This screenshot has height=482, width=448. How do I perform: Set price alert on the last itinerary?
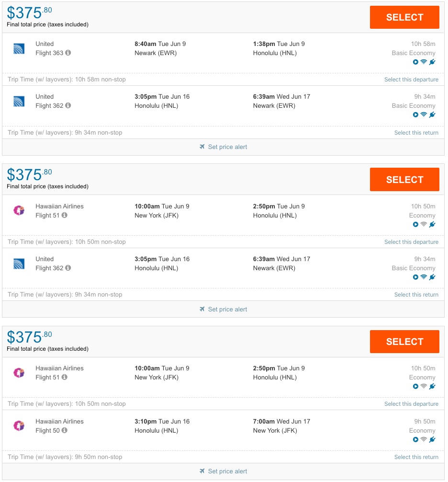pos(227,471)
